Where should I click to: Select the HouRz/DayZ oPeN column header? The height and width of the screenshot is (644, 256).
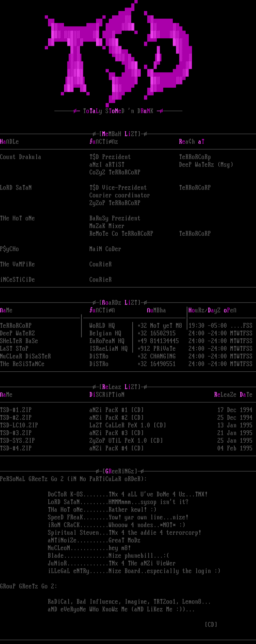[x=212, y=310]
